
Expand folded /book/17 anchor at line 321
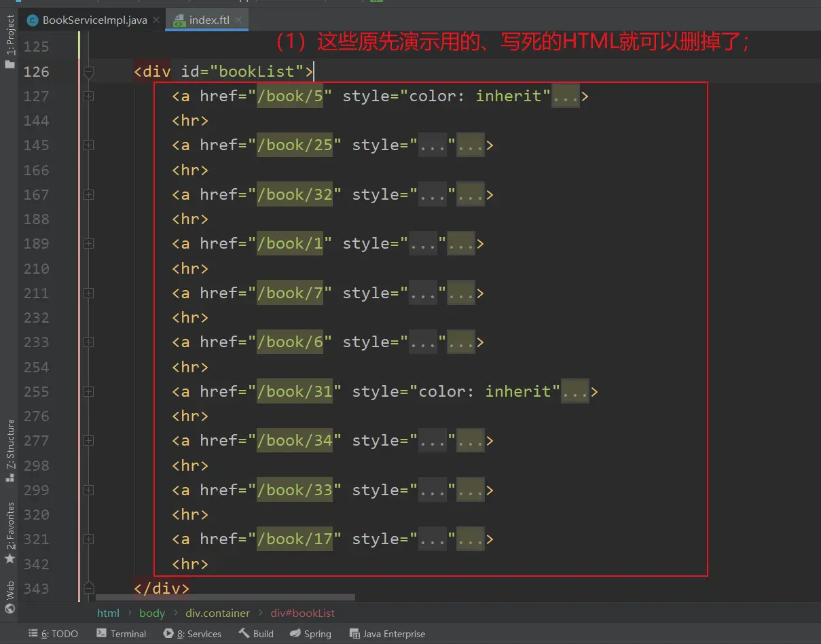pos(88,539)
